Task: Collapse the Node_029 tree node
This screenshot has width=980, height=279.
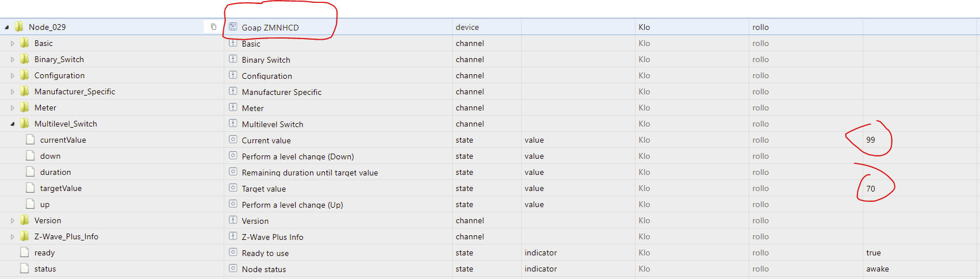Action: [x=7, y=27]
